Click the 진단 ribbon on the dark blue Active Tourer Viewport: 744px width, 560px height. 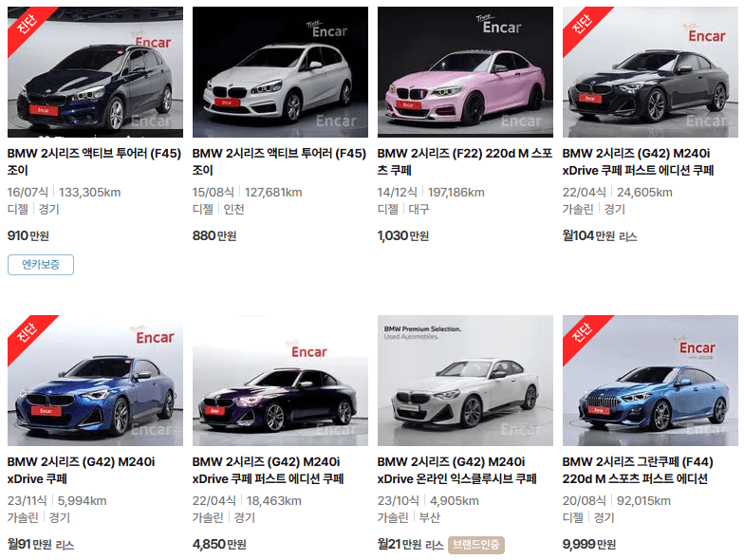point(27,25)
